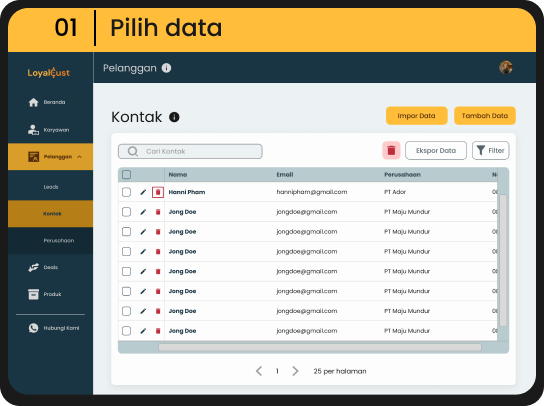Check the checkbox for Hanni Pham row
This screenshot has width=544, height=406.
(x=127, y=192)
